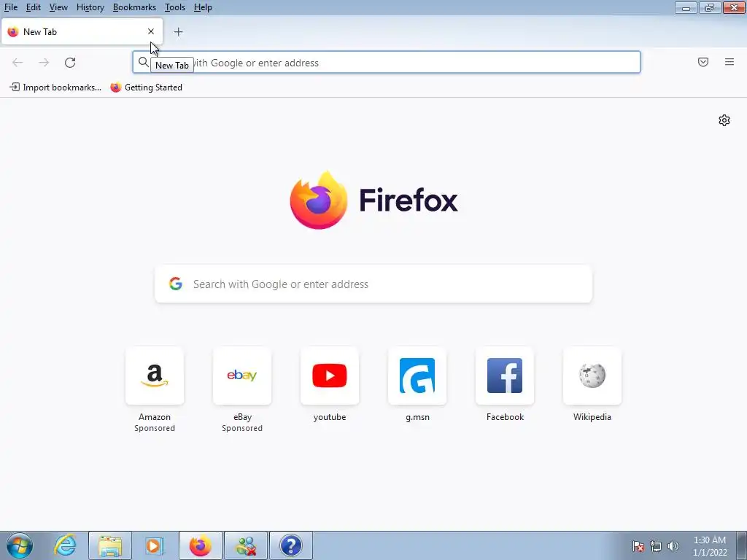Click Import bookmarks in bookmarks toolbar

click(x=55, y=87)
